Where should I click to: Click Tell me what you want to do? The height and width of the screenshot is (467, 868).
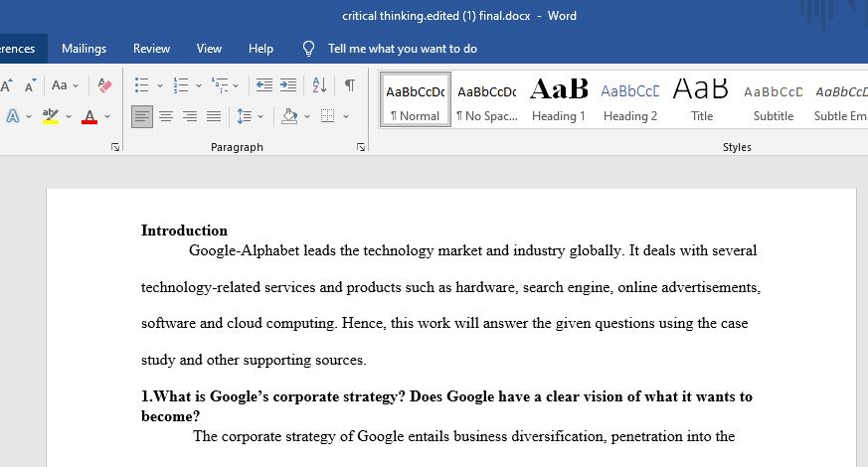point(403,49)
